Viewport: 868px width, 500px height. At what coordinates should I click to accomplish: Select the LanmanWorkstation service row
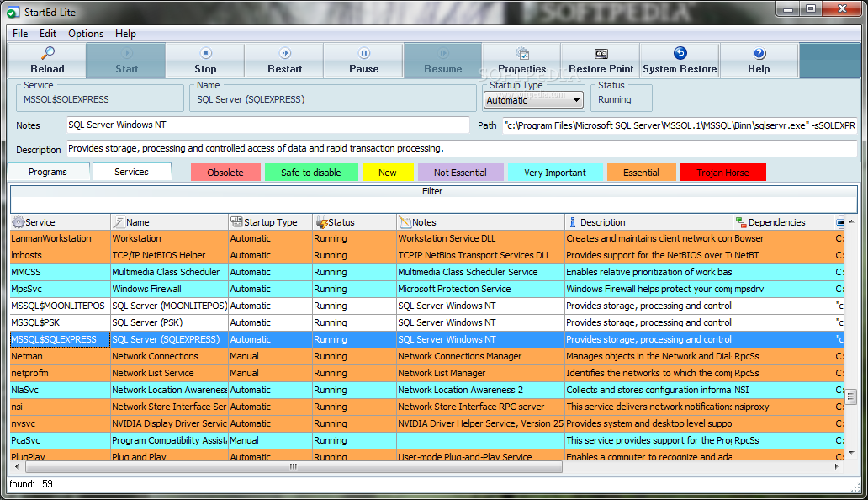click(426, 239)
